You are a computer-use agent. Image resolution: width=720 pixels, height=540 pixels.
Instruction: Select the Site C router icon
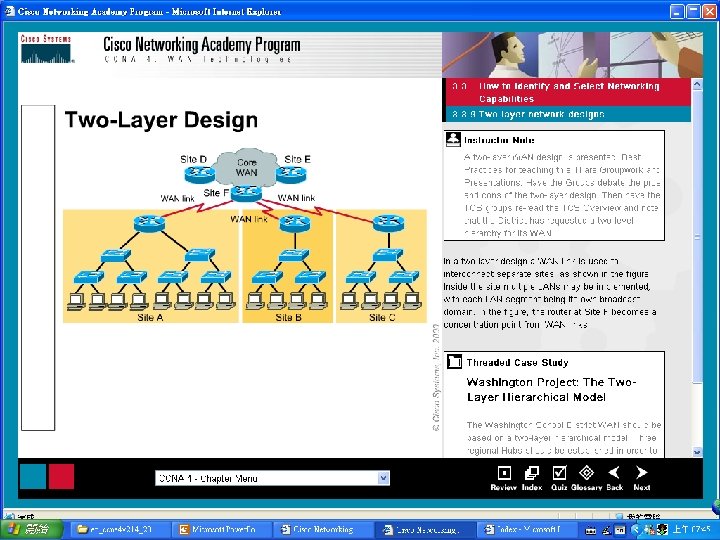tap(388, 224)
